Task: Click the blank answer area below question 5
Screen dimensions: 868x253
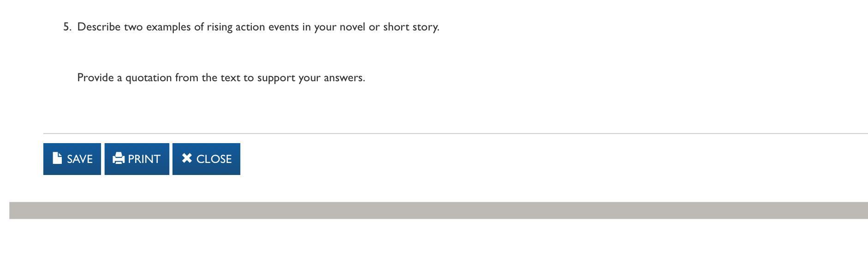Action: click(258, 52)
